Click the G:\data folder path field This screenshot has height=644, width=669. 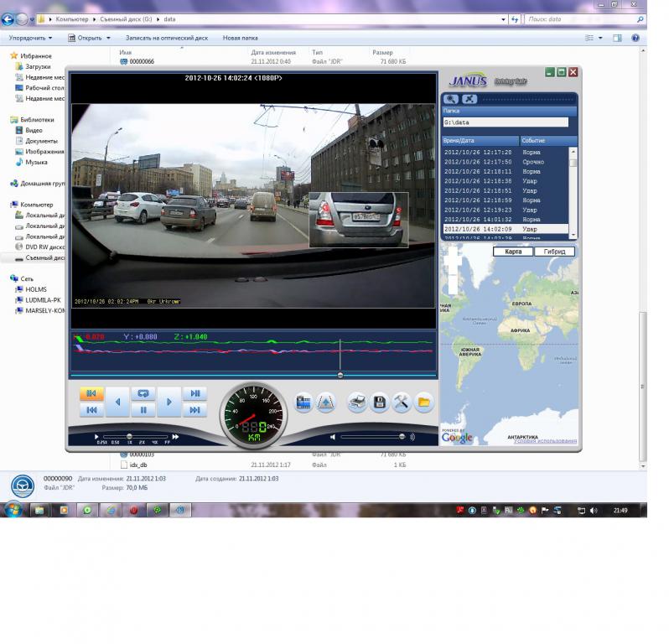pos(506,122)
